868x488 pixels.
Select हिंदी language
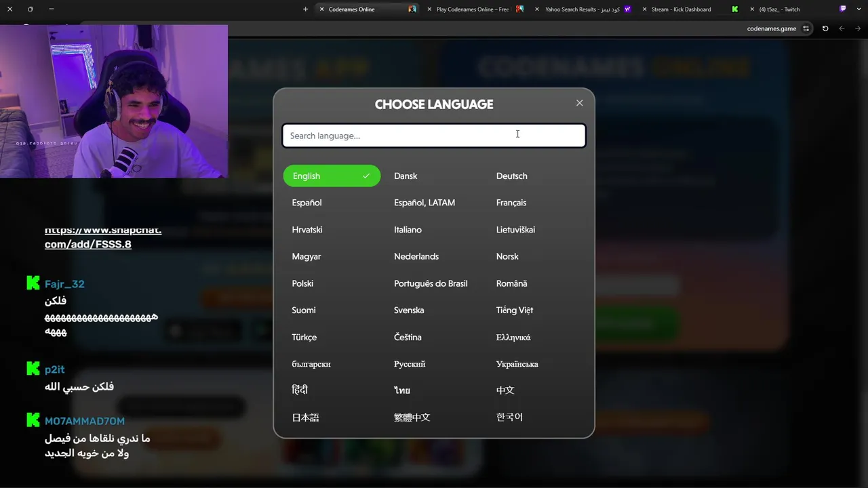point(300,390)
